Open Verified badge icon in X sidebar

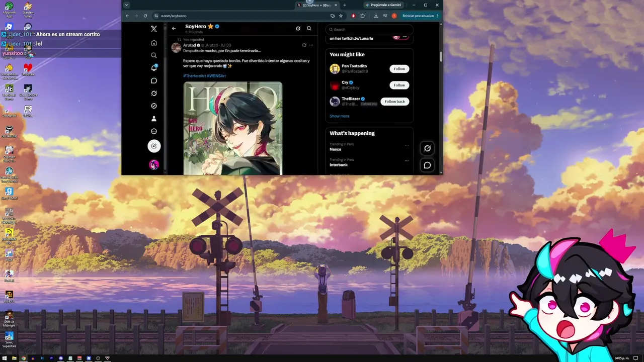tap(154, 106)
